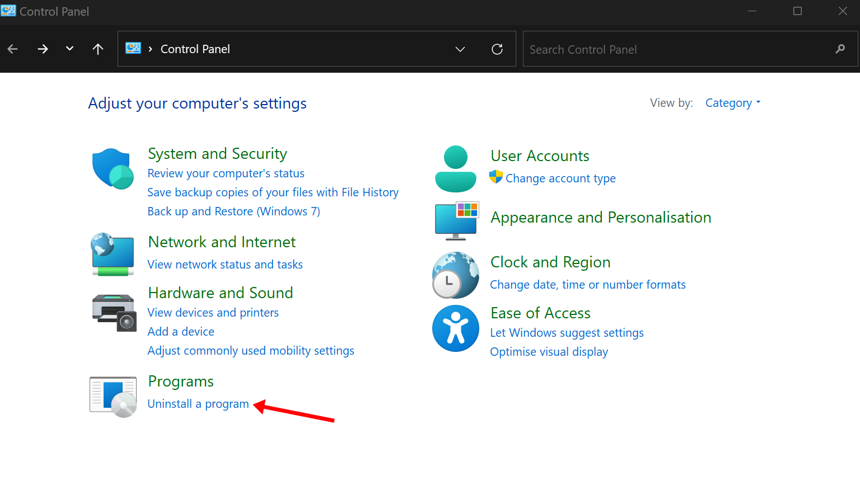
Task: Click Let Windows suggest settings
Action: 567,333
